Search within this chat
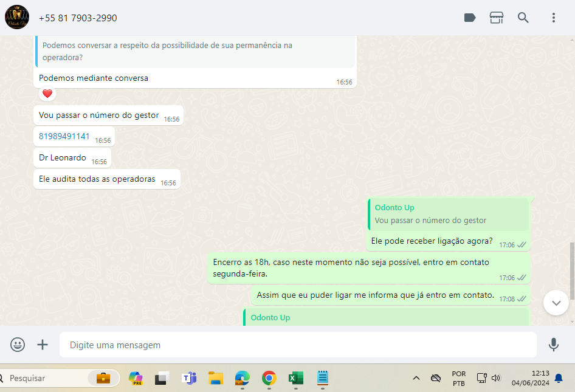The height and width of the screenshot is (392, 575). (x=523, y=18)
